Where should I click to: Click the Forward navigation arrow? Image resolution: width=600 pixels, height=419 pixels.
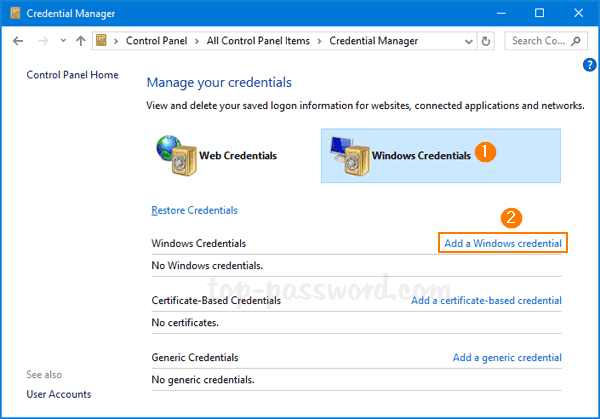click(x=42, y=41)
